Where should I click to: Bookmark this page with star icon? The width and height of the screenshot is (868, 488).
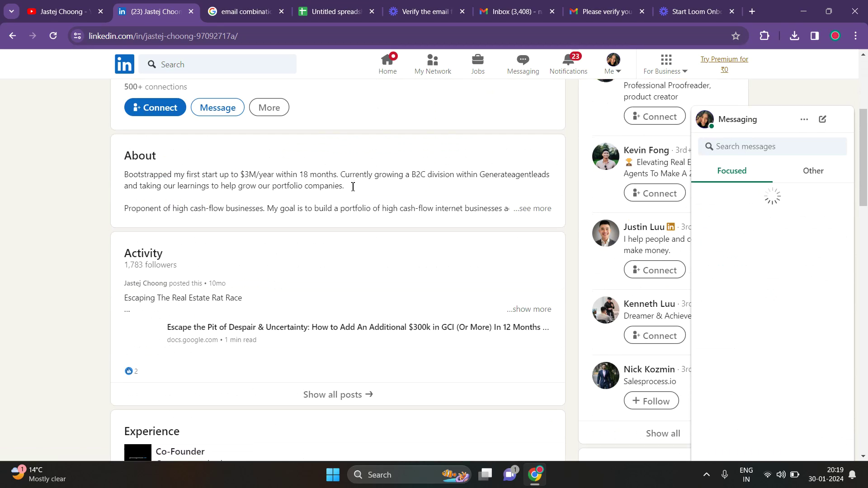click(x=736, y=36)
